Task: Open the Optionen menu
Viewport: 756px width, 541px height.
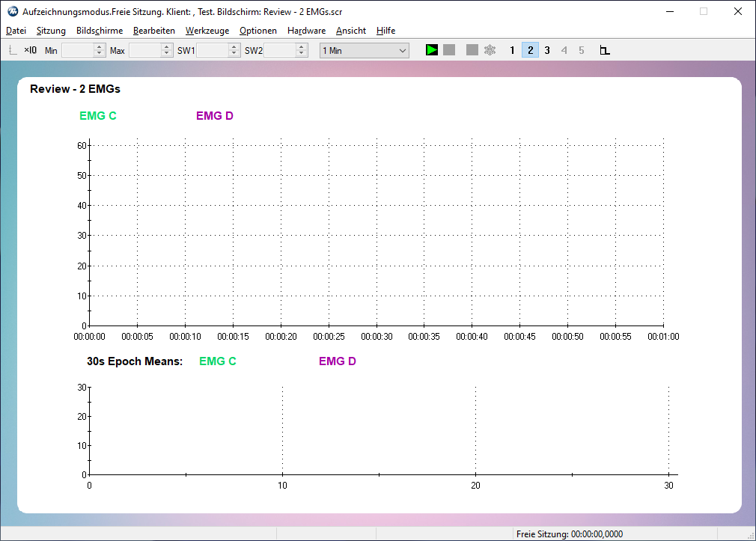Action: [258, 31]
